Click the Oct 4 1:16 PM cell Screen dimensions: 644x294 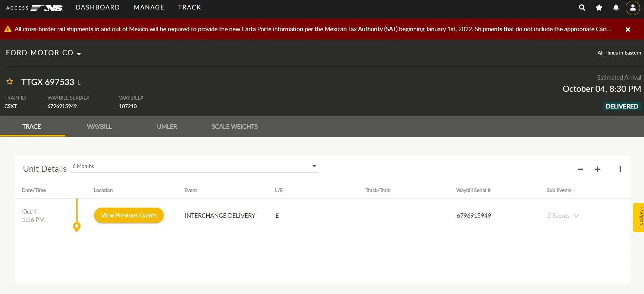33,215
